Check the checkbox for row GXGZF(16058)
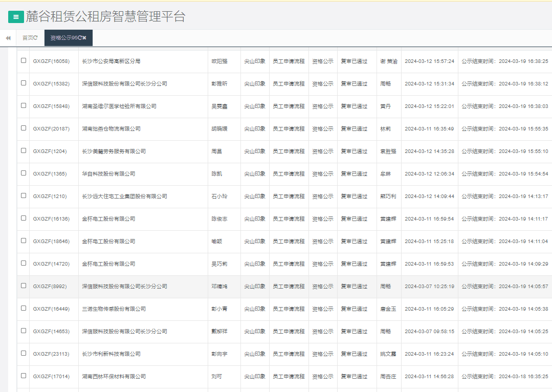 pos(23,61)
